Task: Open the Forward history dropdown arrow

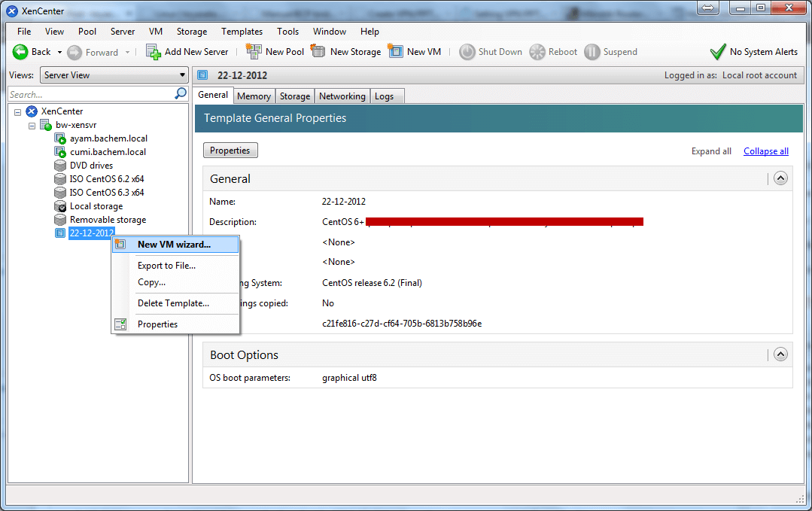Action: pyautogui.click(x=127, y=52)
